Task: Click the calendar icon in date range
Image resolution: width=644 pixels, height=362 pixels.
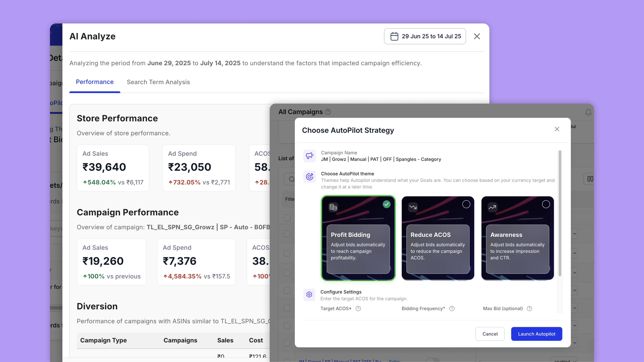Action: (394, 36)
